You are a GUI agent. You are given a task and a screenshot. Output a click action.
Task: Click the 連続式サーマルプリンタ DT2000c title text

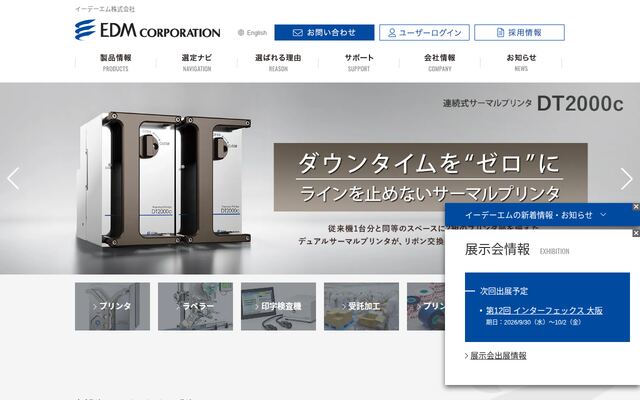point(533,104)
